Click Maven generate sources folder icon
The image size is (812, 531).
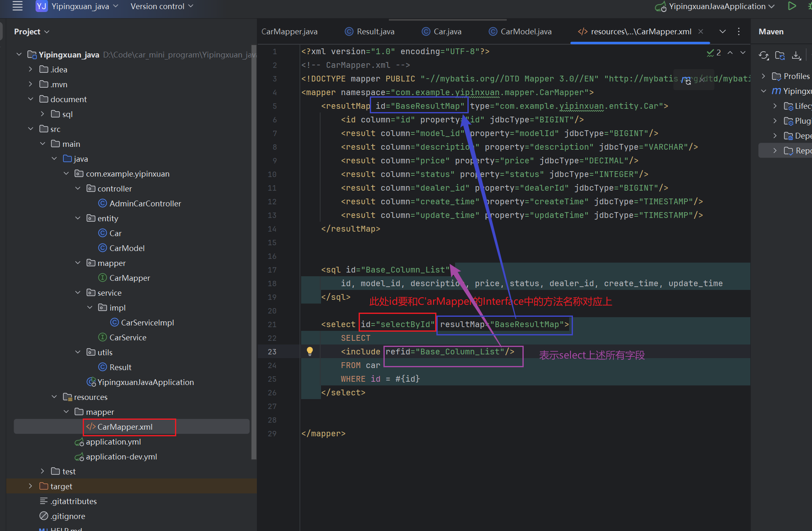tap(780, 55)
